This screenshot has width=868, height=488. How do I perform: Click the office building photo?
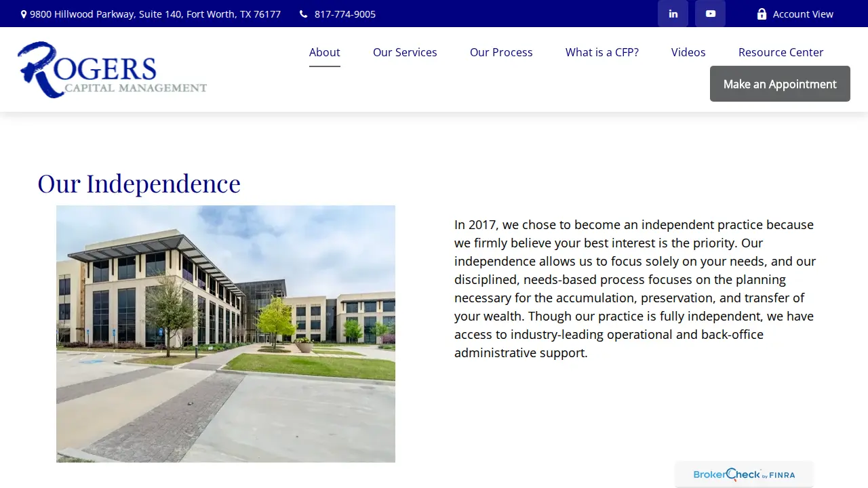226,334
